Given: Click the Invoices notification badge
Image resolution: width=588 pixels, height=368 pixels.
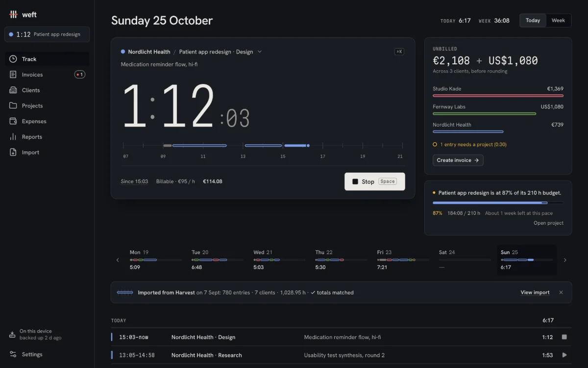Looking at the screenshot, I should click(x=79, y=75).
